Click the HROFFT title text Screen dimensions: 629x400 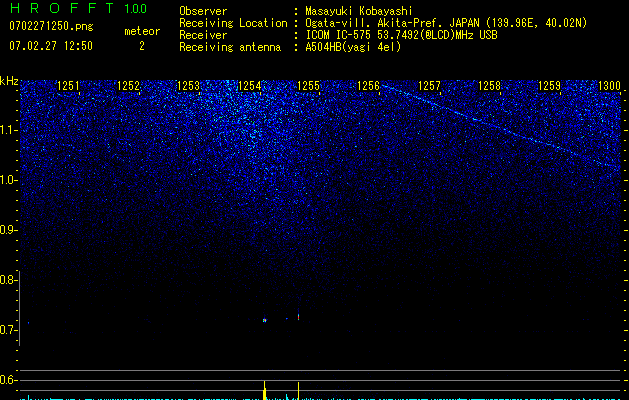point(62,8)
